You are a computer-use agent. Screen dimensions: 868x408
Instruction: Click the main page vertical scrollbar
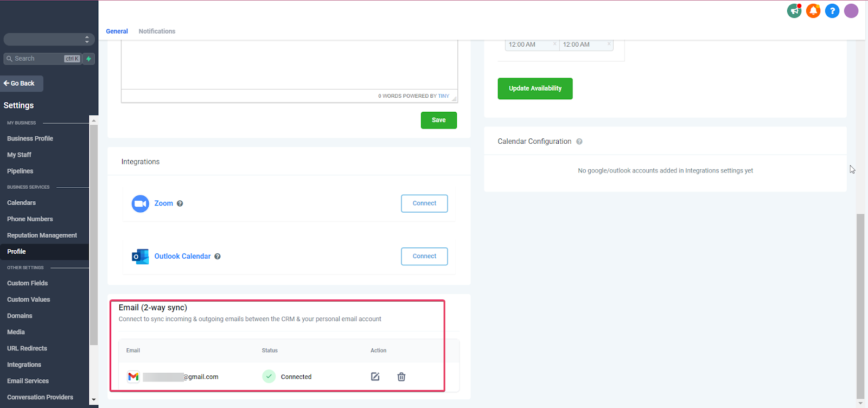(860, 307)
